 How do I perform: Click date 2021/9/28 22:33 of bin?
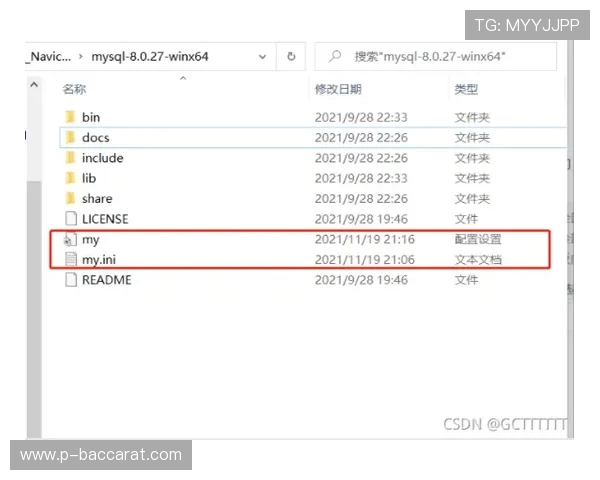pos(361,117)
